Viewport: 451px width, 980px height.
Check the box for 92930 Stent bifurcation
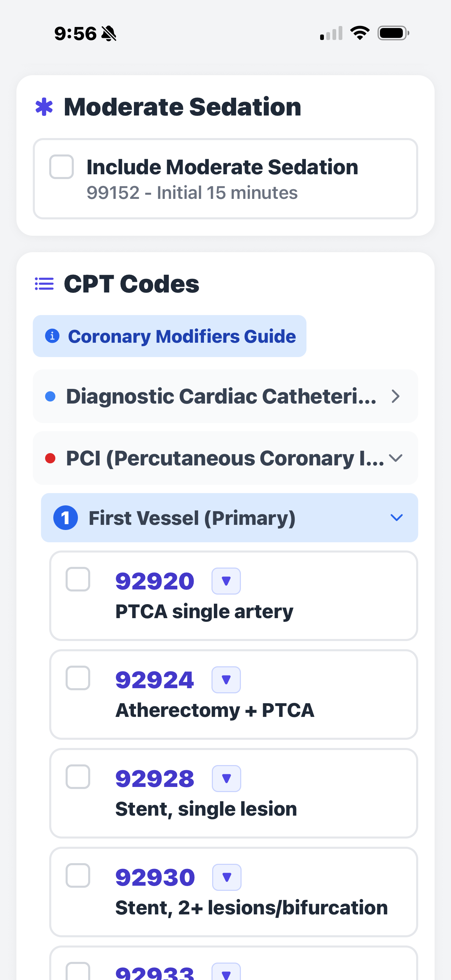[x=78, y=876]
